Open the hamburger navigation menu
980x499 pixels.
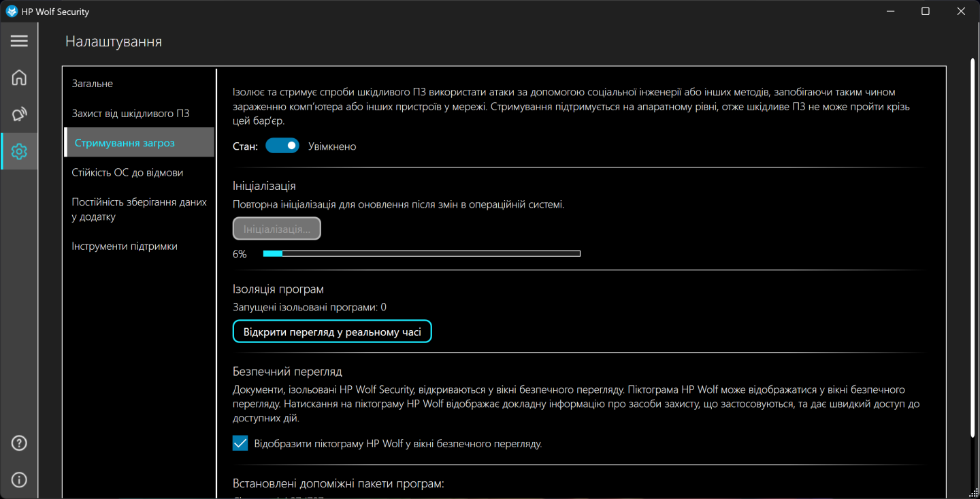pyautogui.click(x=19, y=42)
